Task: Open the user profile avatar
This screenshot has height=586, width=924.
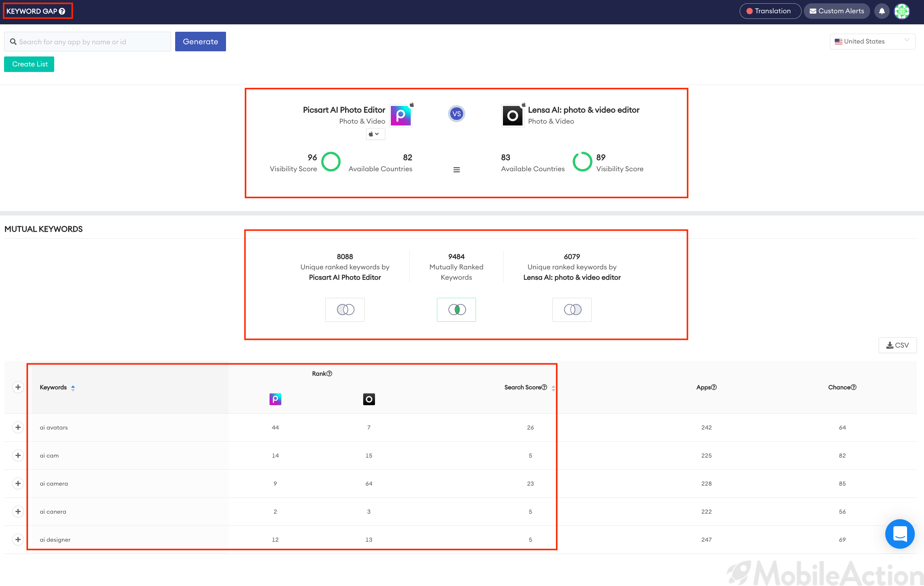Action: pyautogui.click(x=902, y=11)
